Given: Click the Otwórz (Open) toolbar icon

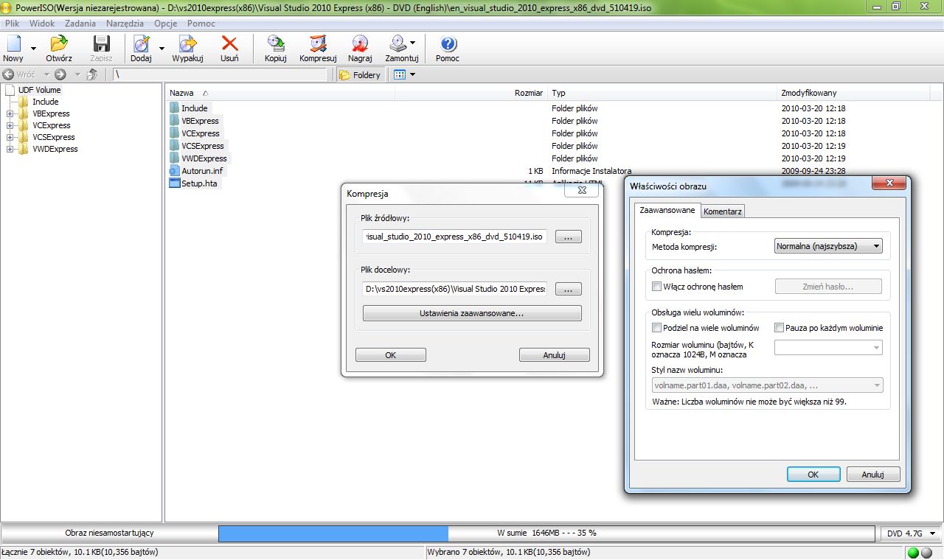Looking at the screenshot, I should click(x=59, y=49).
